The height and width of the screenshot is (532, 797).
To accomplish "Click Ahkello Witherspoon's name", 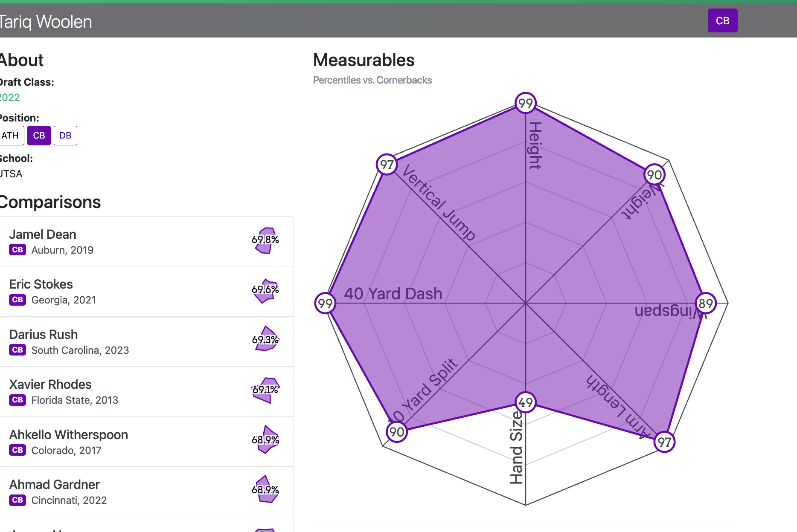I will click(x=69, y=434).
